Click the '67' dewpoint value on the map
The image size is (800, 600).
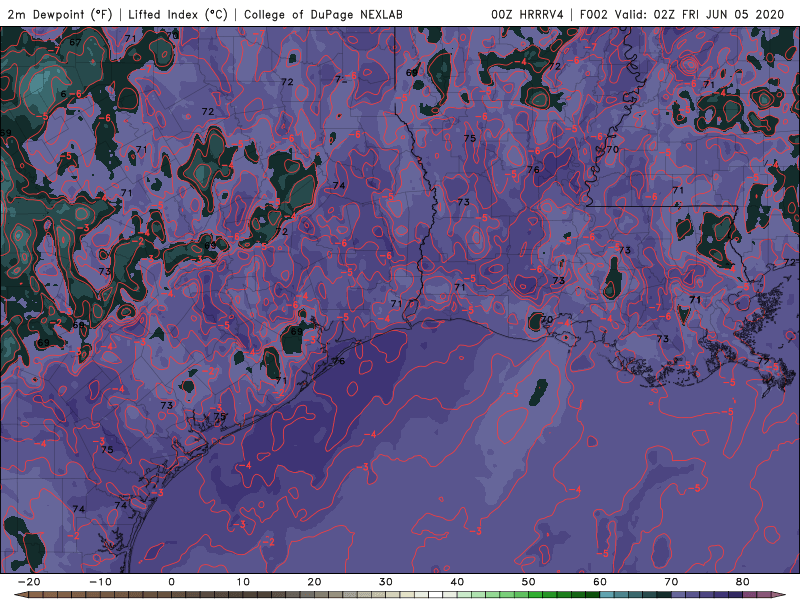coord(75,42)
